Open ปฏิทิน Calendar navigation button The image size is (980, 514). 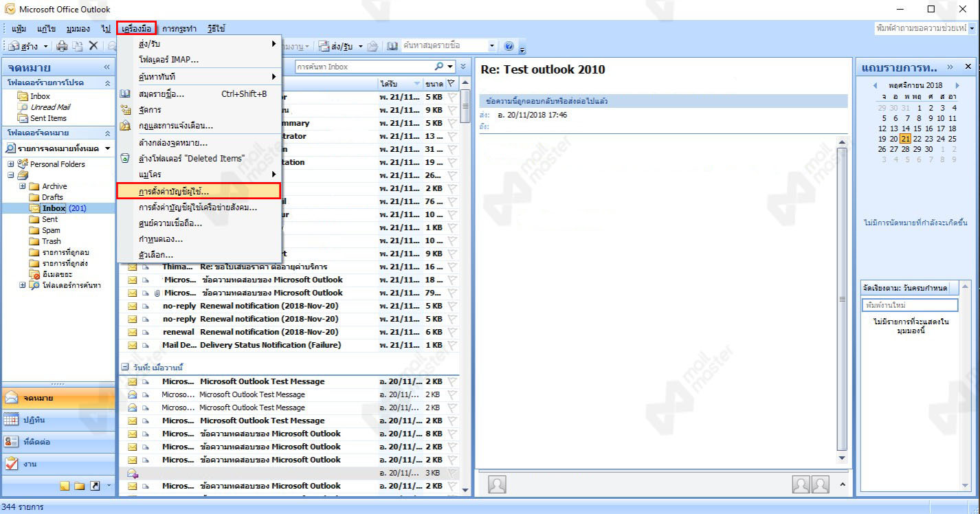pyautogui.click(x=58, y=420)
